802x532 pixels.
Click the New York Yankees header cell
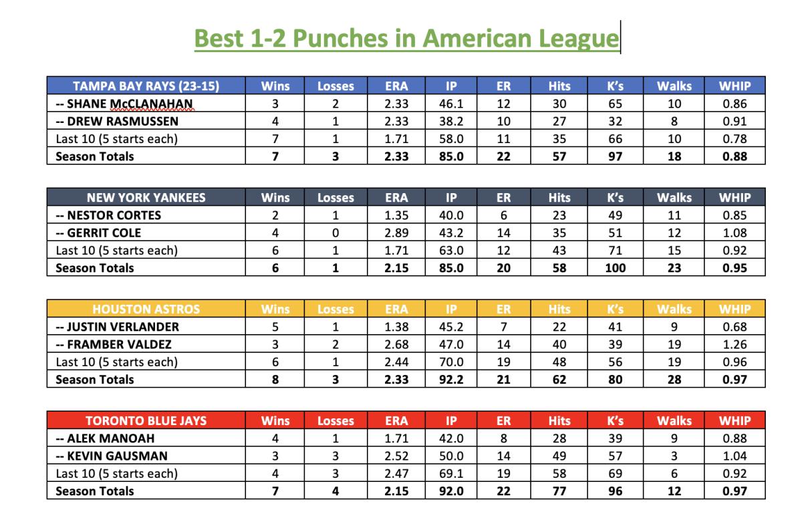point(146,197)
